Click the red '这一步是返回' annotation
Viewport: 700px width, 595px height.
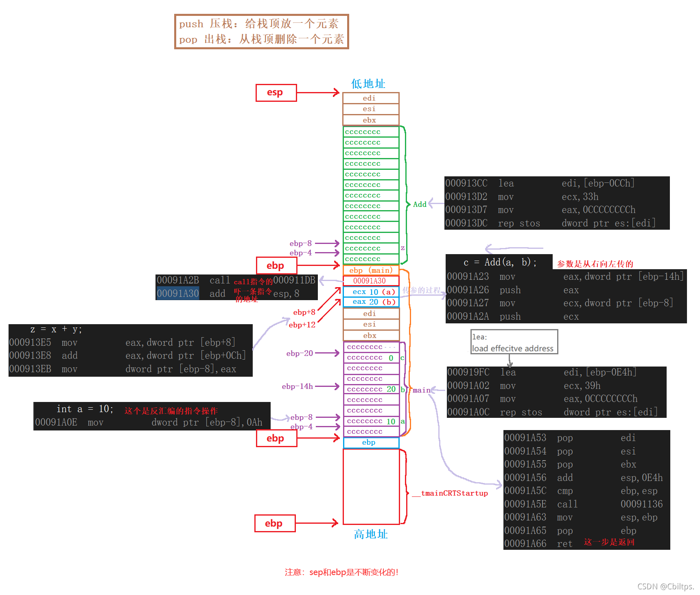coord(609,542)
